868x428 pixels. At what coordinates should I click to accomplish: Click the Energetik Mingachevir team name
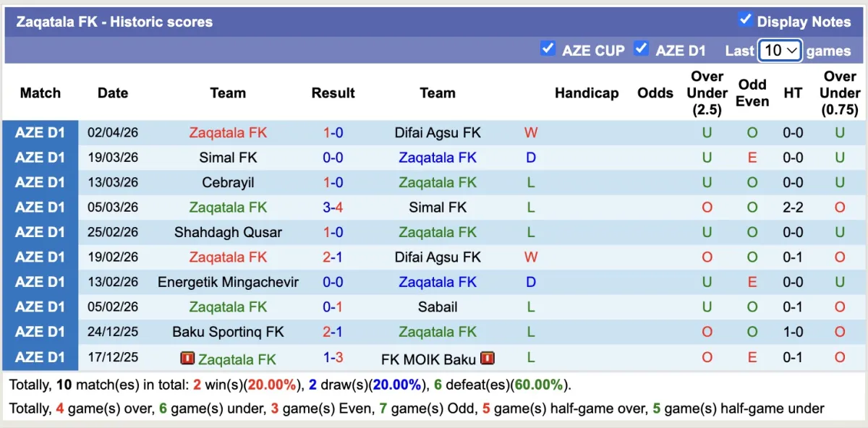pyautogui.click(x=228, y=282)
